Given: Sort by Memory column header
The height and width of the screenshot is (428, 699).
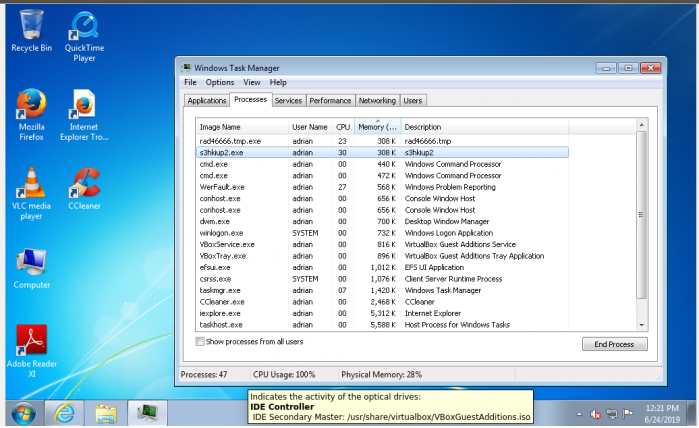Looking at the screenshot, I should 378,127.
